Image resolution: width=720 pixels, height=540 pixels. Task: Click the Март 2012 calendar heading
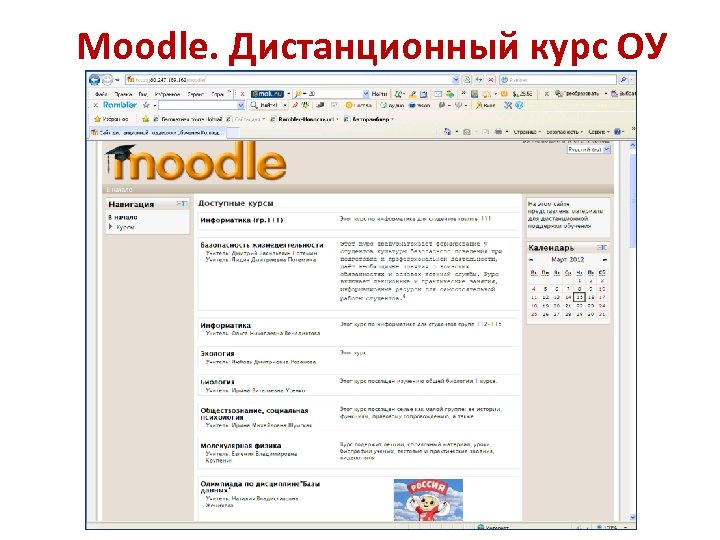(568, 260)
